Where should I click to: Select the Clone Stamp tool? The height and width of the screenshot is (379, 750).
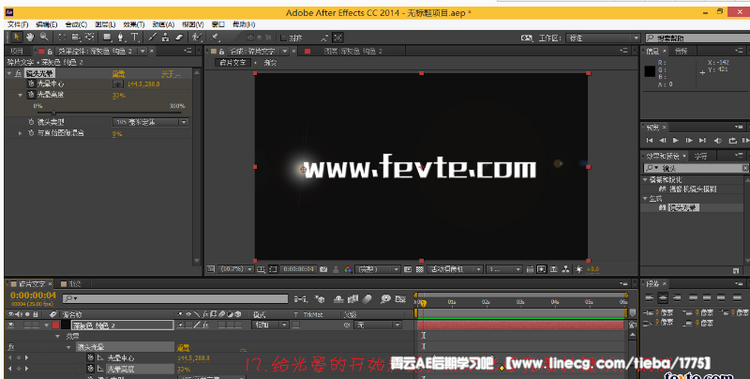(x=165, y=37)
